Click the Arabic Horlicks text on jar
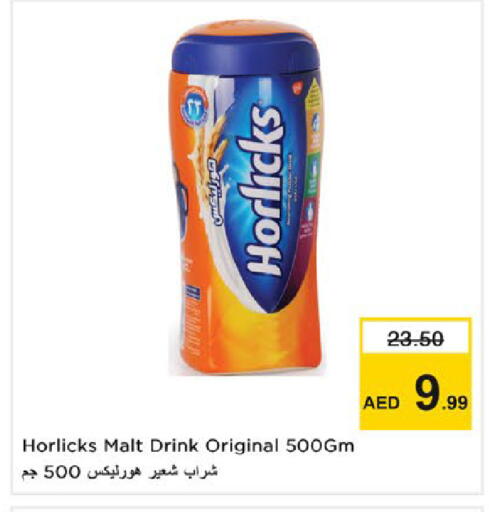 tap(217, 192)
